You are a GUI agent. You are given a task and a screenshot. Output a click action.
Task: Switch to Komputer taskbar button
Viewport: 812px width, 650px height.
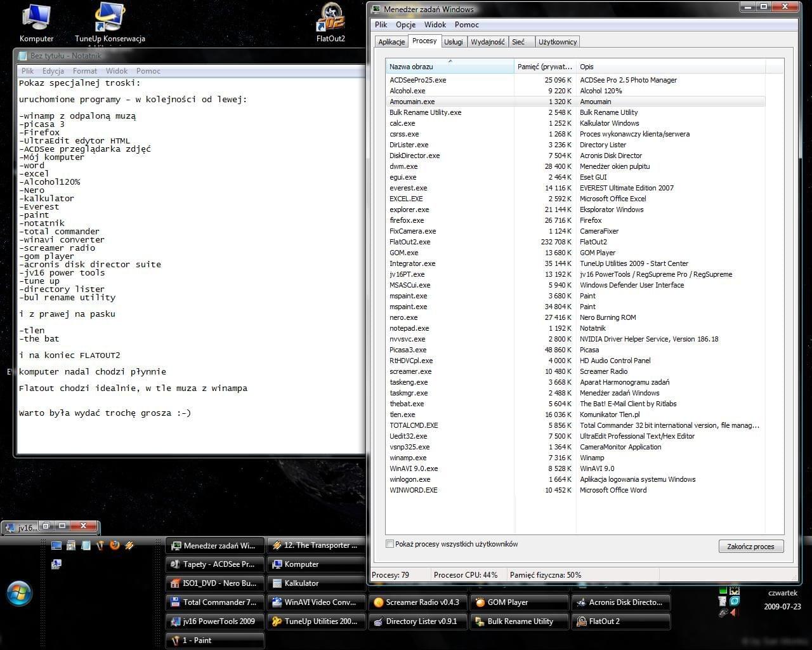pyautogui.click(x=316, y=564)
